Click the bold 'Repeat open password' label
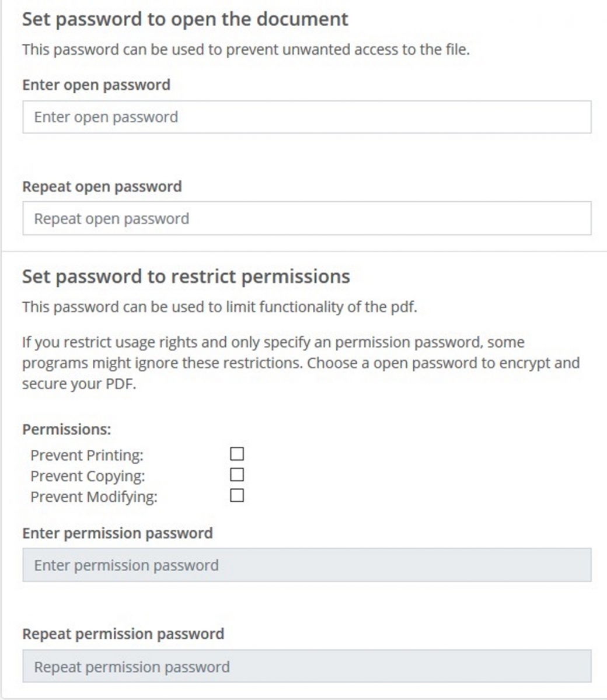607x700 pixels. pos(102,187)
